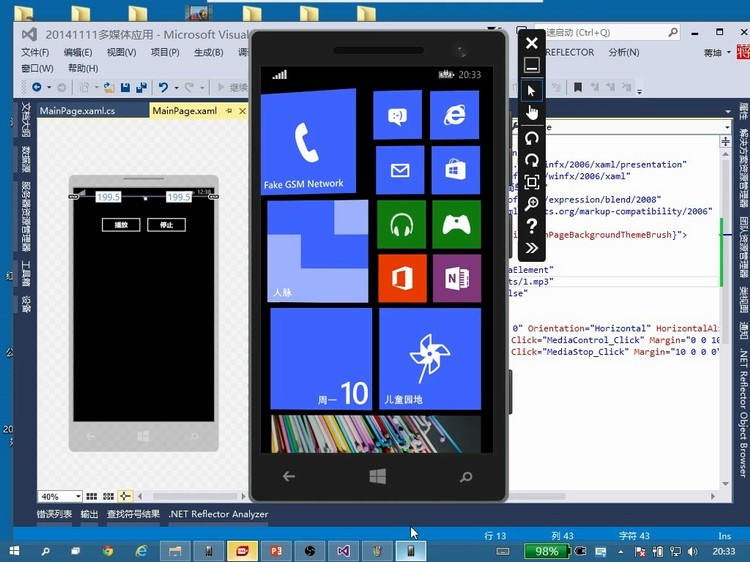Fit emulator to screen

click(531, 182)
